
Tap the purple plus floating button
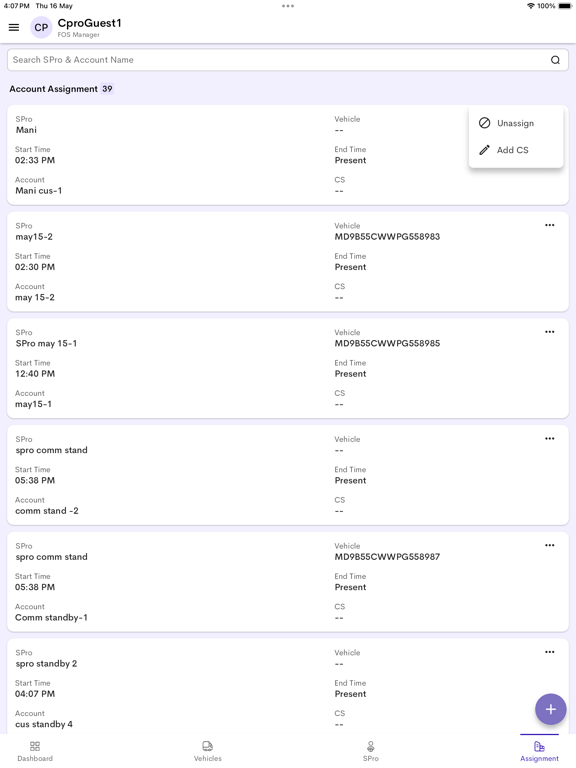click(551, 709)
